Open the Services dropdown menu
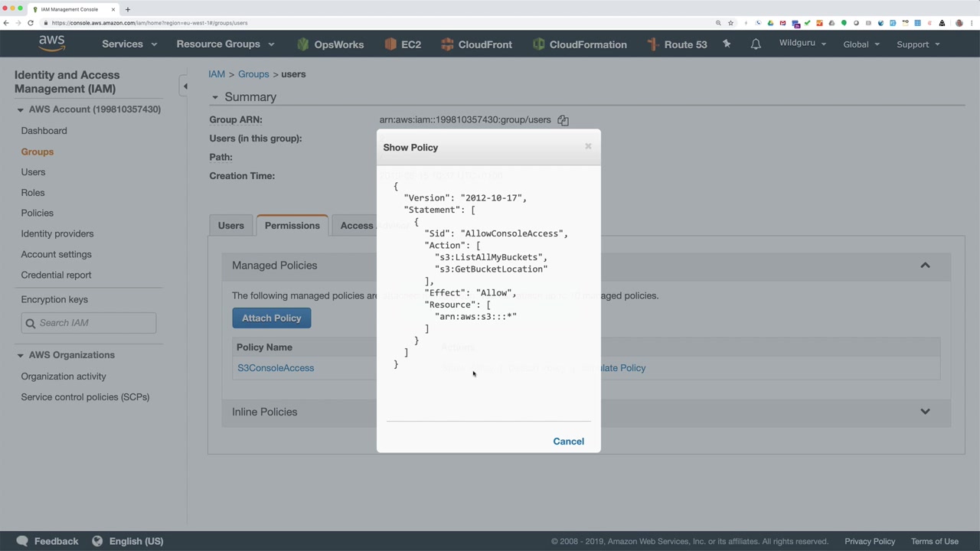The image size is (980, 551). [x=129, y=44]
